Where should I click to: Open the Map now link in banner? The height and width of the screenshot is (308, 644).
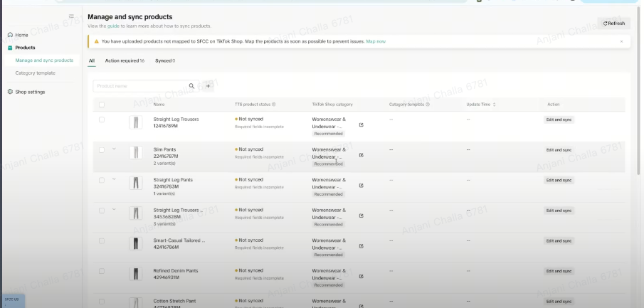click(x=376, y=41)
